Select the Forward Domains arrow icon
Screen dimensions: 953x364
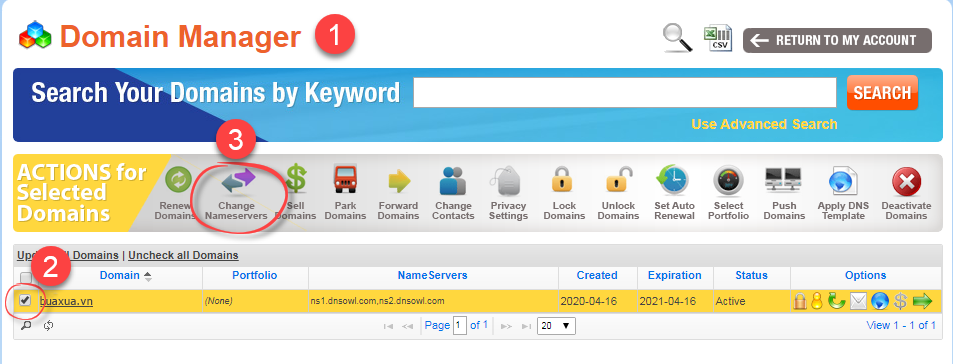pyautogui.click(x=399, y=180)
